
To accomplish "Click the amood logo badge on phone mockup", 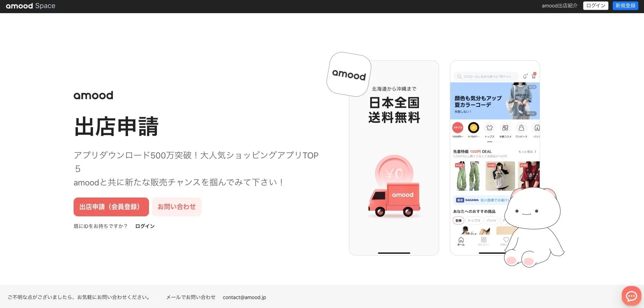I will (349, 74).
